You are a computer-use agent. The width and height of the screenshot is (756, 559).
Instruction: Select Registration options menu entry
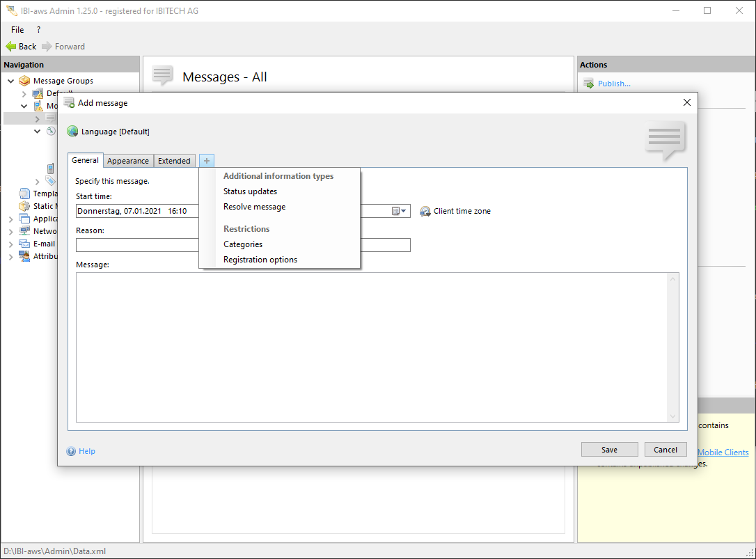coord(260,260)
